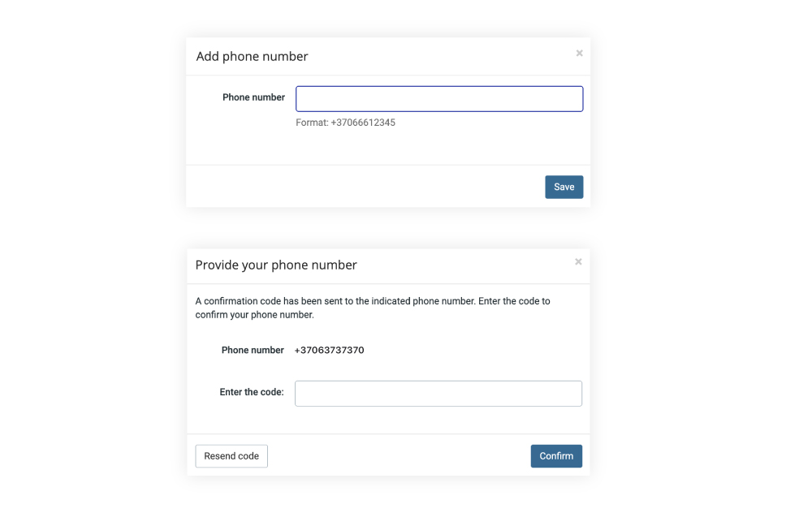Click the Phone number label in confirmation dialog

tap(253, 351)
